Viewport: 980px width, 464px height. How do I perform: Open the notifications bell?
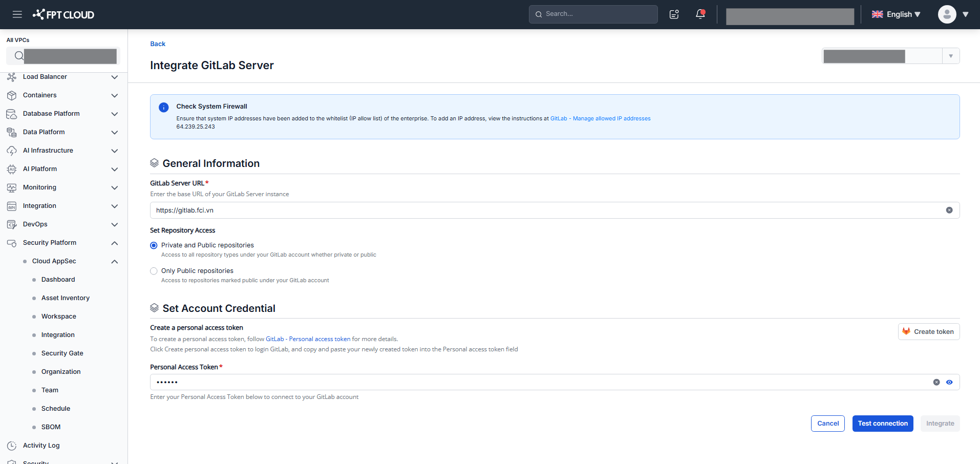(700, 14)
